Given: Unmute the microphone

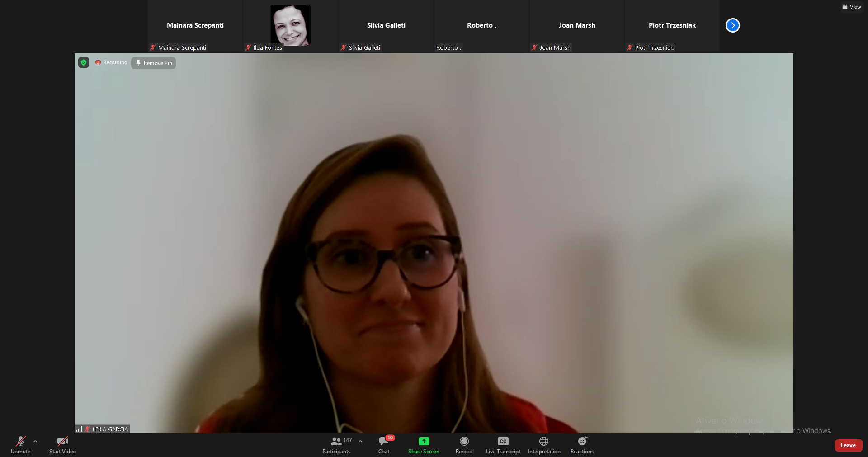Looking at the screenshot, I should click(x=20, y=445).
